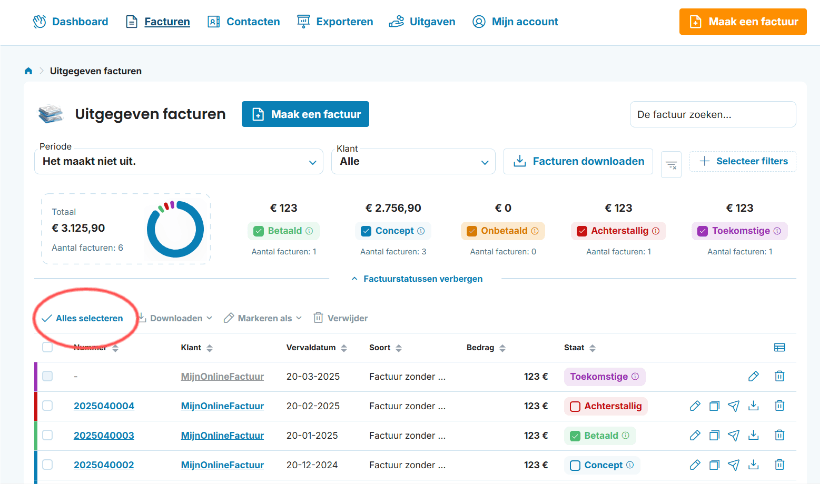This screenshot has height=484, width=820.
Task: Edit the Toekomstige invoice with pencil icon
Action: [x=753, y=376]
